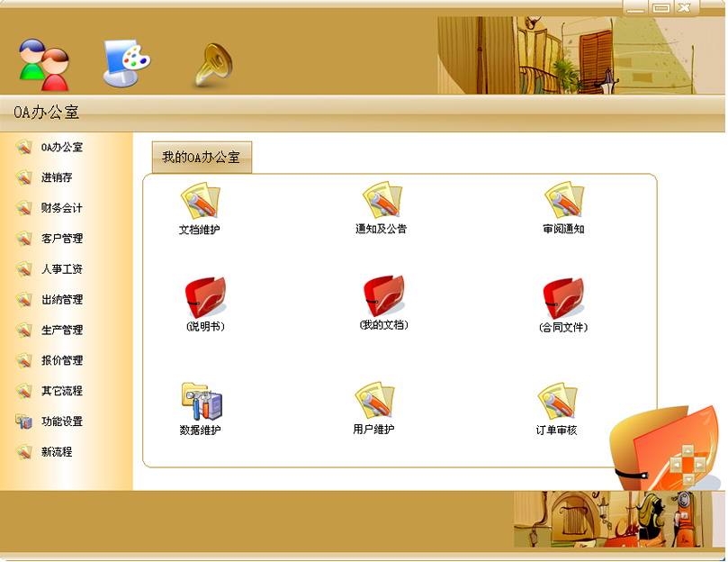Click the 订单审核 text label
Image resolution: width=728 pixels, height=562 pixels.
(x=557, y=430)
